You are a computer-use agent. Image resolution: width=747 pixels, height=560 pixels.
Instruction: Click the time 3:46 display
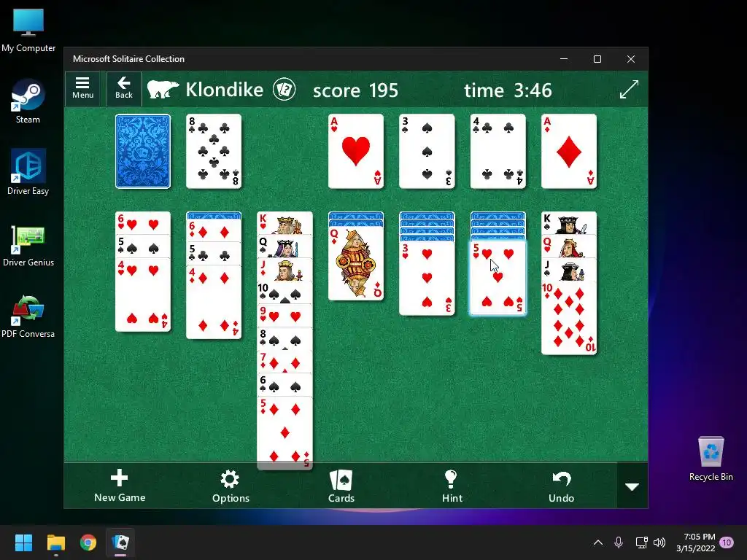click(508, 90)
